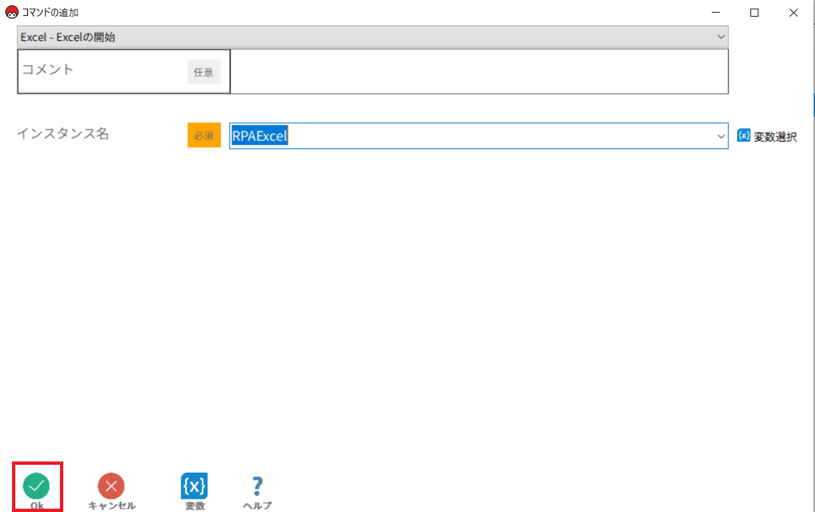Click the キャンセル label text

(x=111, y=506)
